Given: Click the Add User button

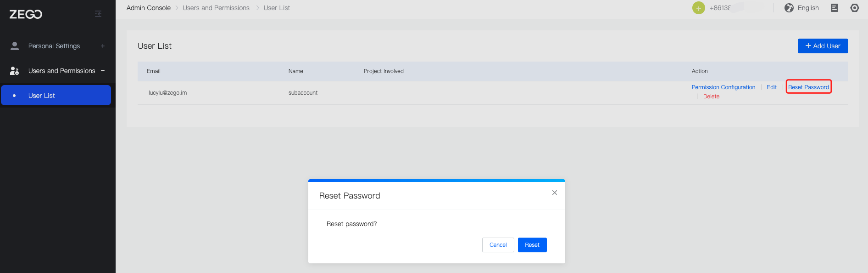Looking at the screenshot, I should click(823, 46).
